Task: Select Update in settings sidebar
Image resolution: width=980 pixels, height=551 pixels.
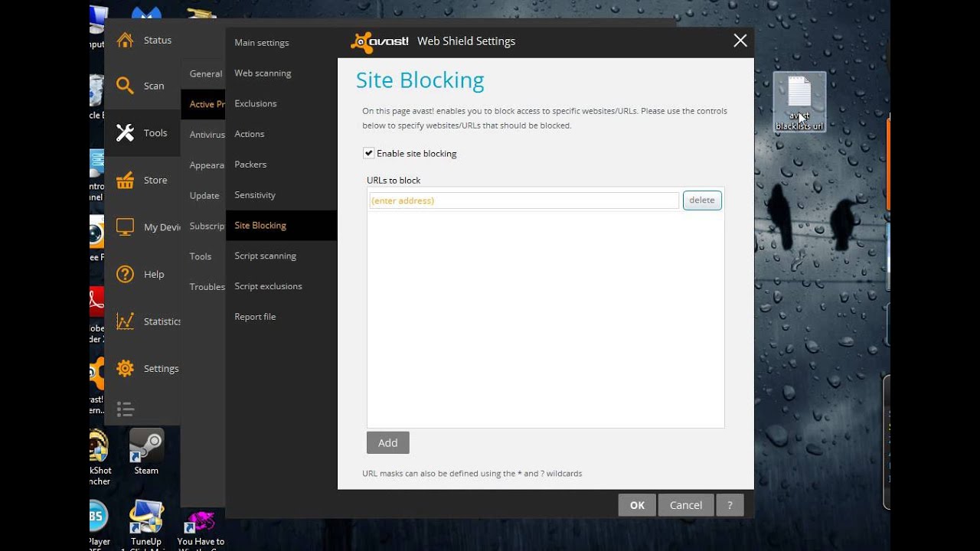Action: [x=204, y=196]
